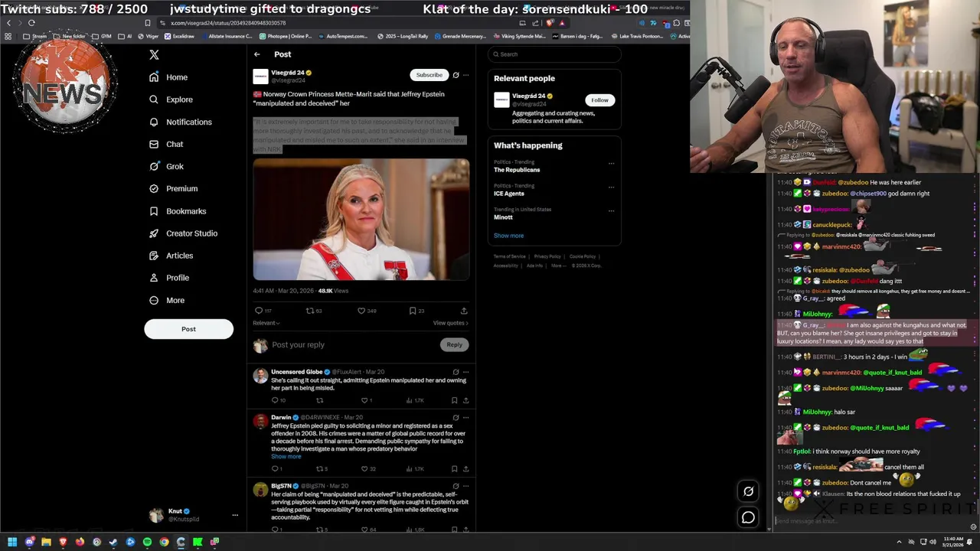Open more options on BigS7N reply
Screen dimensions: 980x551
pos(465,486)
